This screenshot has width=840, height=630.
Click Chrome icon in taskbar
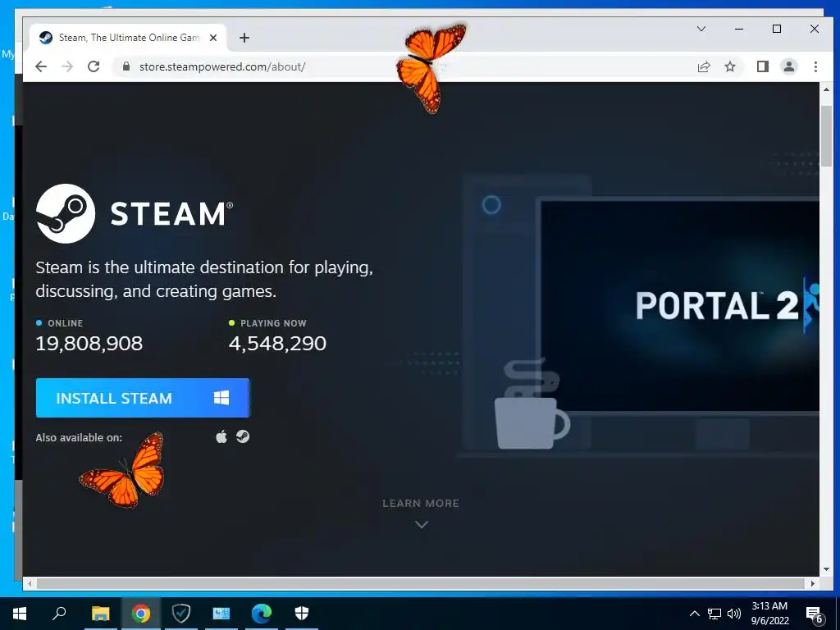(141, 614)
